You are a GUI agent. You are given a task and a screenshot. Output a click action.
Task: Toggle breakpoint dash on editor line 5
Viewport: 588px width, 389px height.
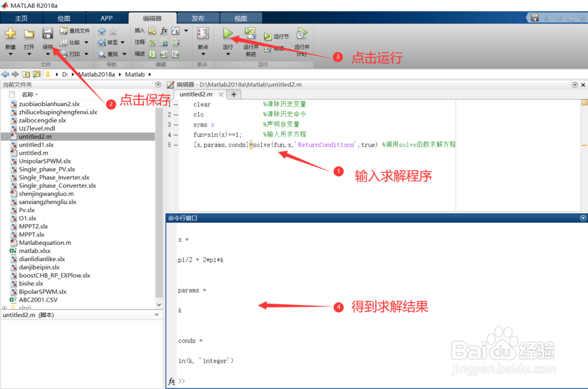point(175,145)
